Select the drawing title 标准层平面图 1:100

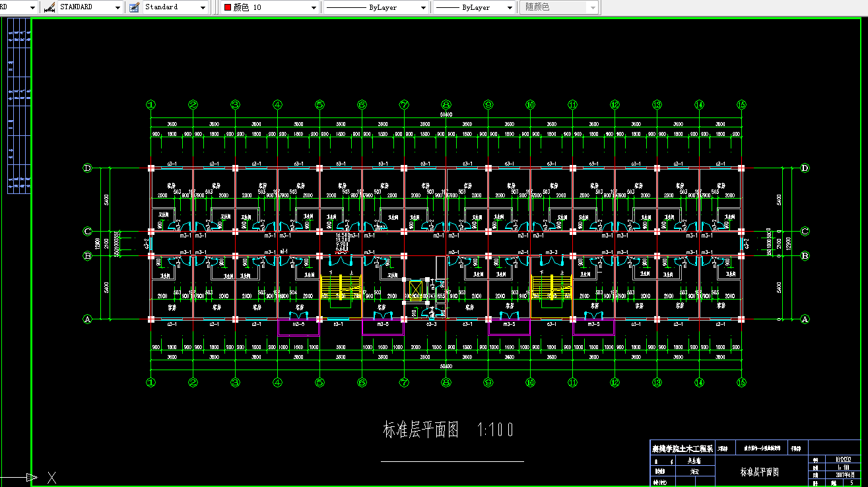click(x=448, y=431)
